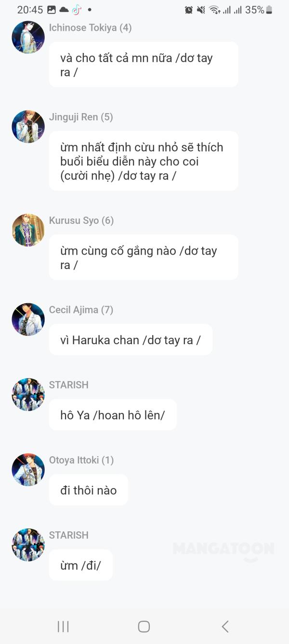The height and width of the screenshot is (644, 289).
Task: Tap the battery icon showing 35%
Action: pyautogui.click(x=269, y=10)
